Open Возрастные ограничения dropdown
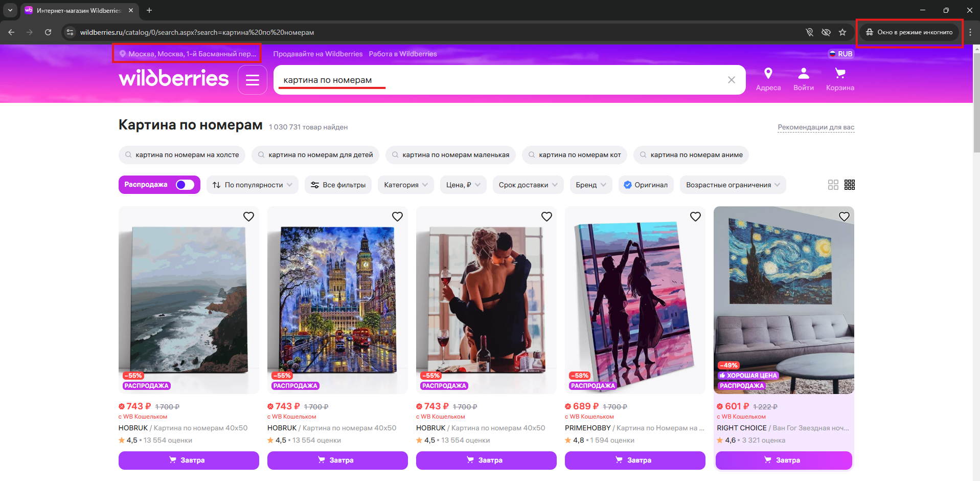 (733, 185)
